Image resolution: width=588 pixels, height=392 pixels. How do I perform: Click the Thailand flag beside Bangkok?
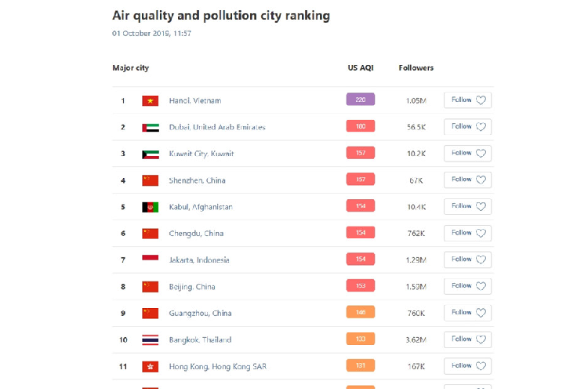pyautogui.click(x=150, y=339)
